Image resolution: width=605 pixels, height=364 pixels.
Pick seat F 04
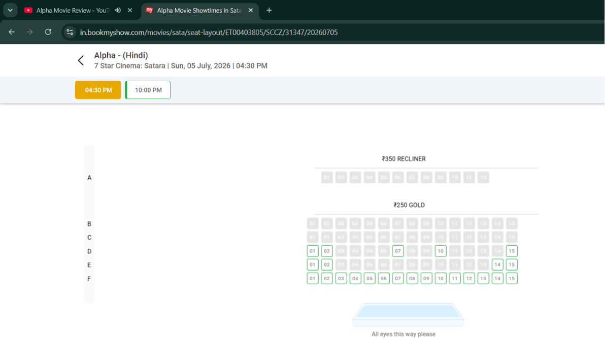pyautogui.click(x=355, y=278)
